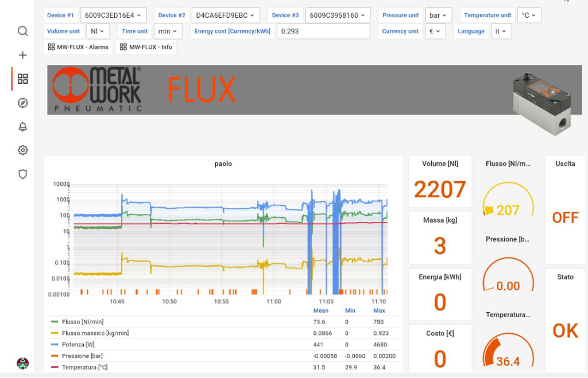Click the Flusso gauge showing 207
Screen dimensions: 588x378
(508, 200)
